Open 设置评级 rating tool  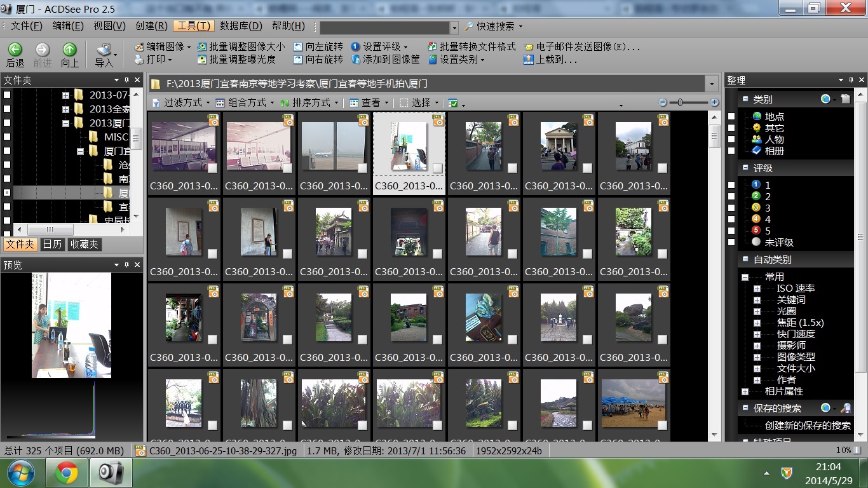point(379,46)
